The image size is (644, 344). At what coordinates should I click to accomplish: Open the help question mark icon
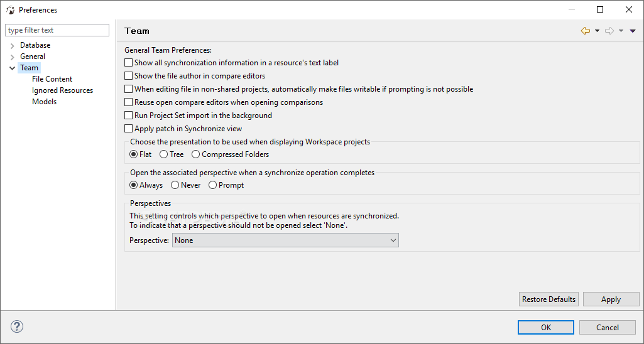17,327
